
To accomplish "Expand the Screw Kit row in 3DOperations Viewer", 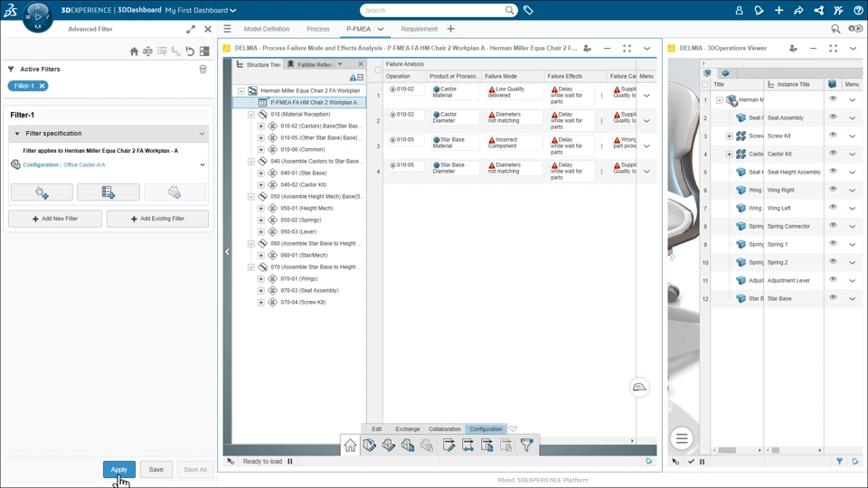I will point(729,136).
